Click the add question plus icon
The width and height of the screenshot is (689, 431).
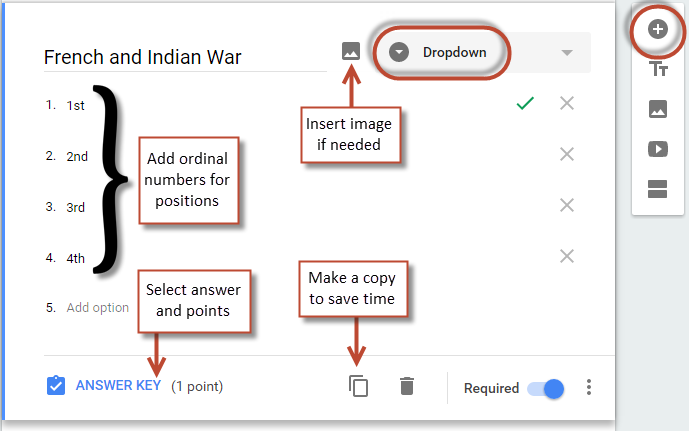657,30
